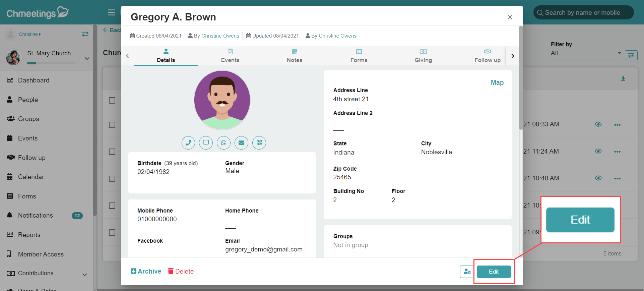The height and width of the screenshot is (291, 644).
Task: Open WhatsApp icon under profile photo
Action: [x=223, y=143]
